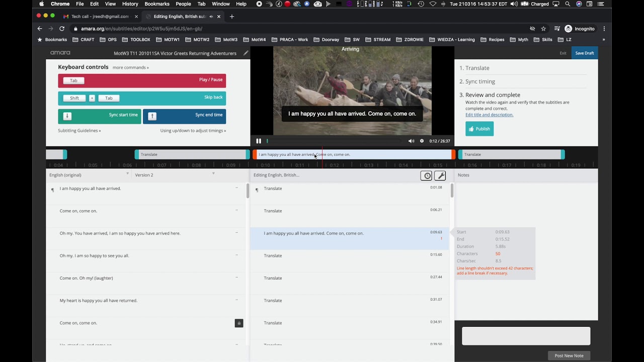644x362 pixels.
Task: Click original line 'Oh my. I am so happy to see you all.'
Action: (95, 256)
